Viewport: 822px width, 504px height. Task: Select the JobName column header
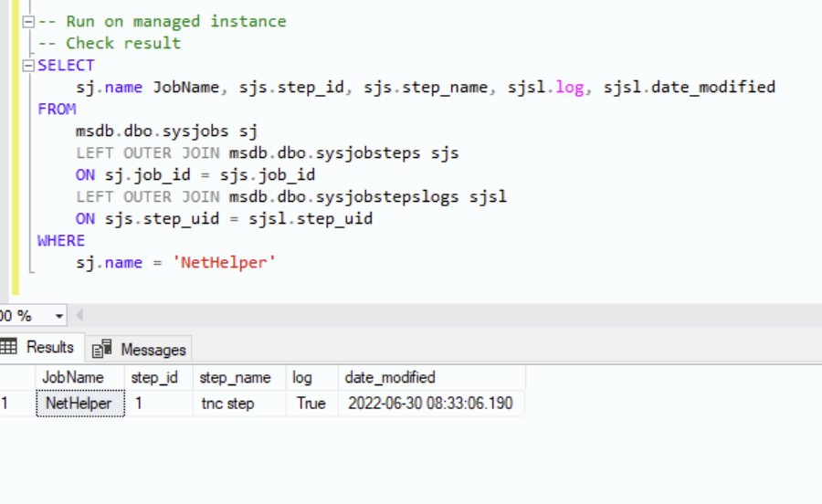click(x=79, y=378)
